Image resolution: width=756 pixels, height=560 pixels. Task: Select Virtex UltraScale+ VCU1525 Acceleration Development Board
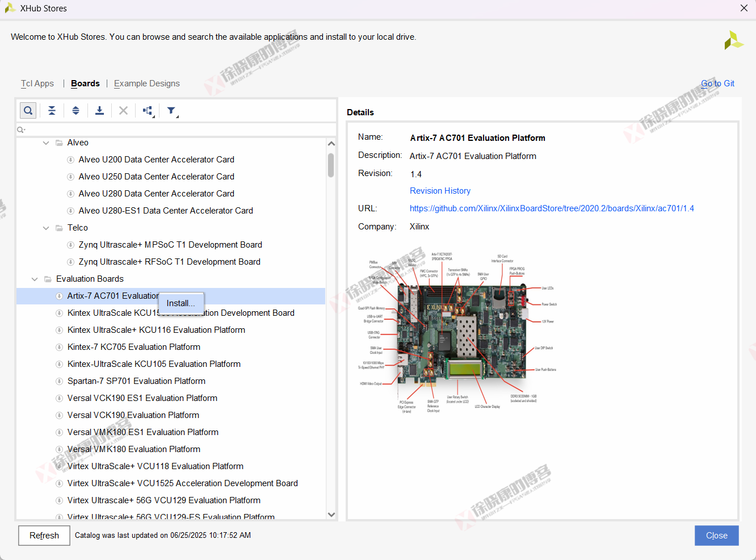pos(183,483)
